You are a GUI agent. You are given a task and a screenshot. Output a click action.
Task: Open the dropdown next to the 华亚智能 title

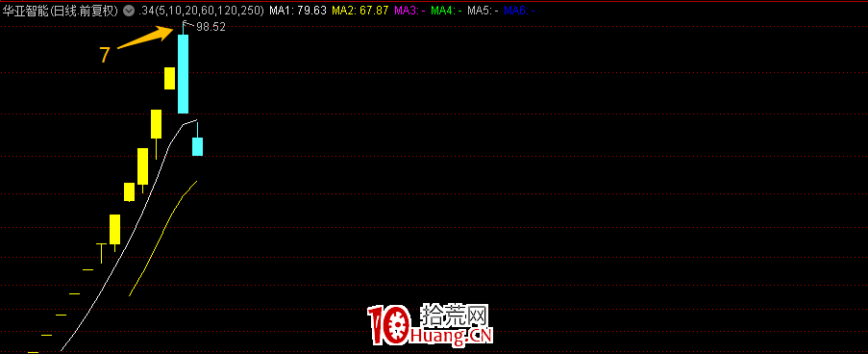point(129,11)
